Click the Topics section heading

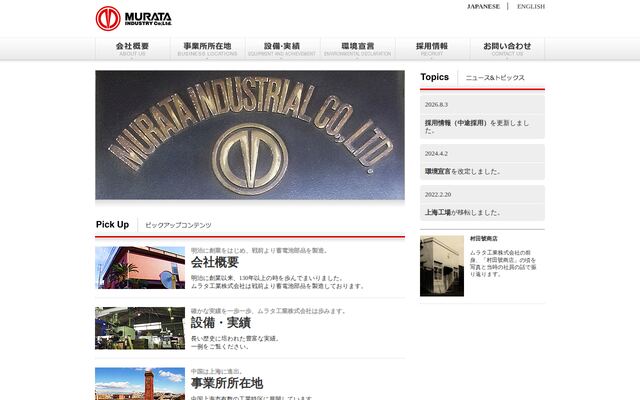435,77
